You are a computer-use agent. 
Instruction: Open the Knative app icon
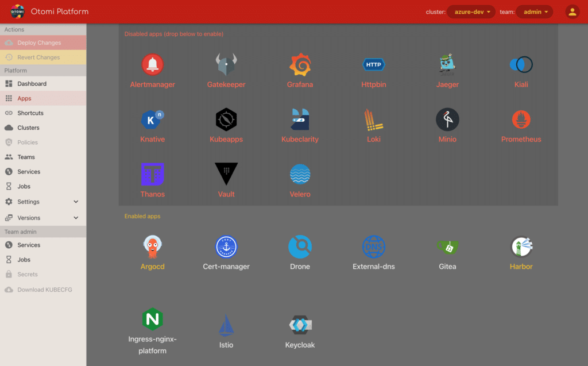152,120
